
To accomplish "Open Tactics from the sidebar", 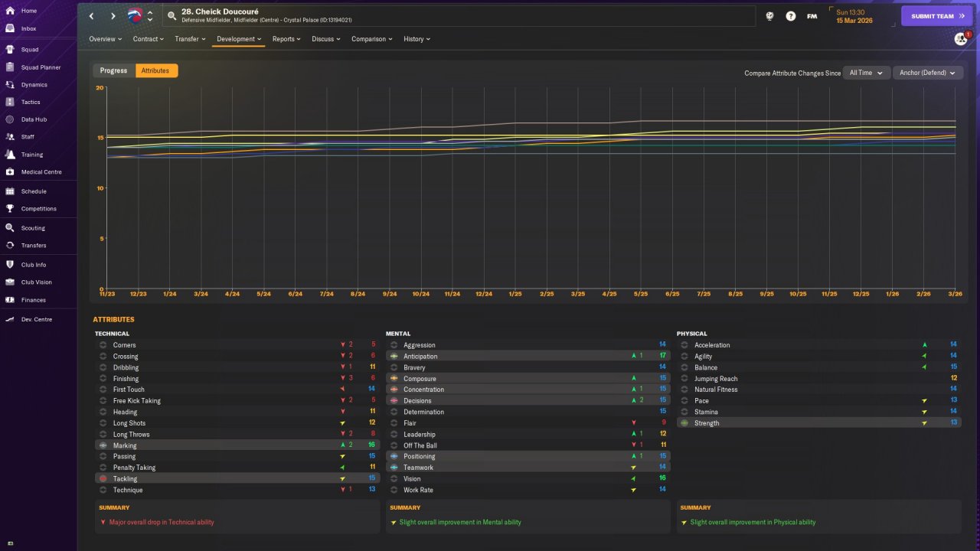I will point(10,102).
